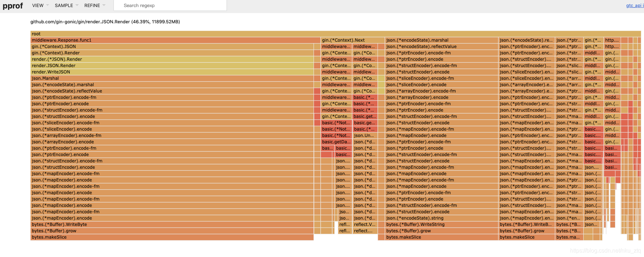
Task: Select the bytes.(*Buffer).WriteByte frame
Action: (172, 225)
